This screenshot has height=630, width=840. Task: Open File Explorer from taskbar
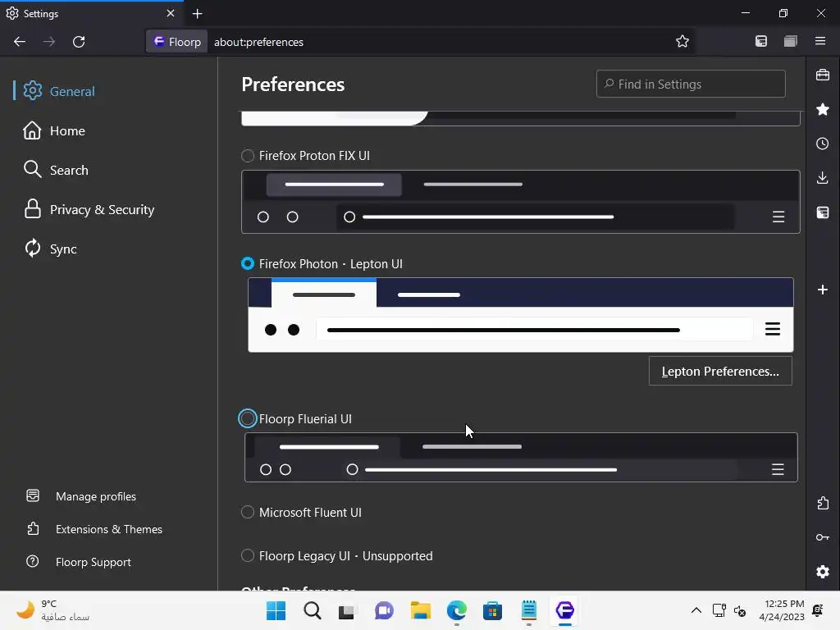(421, 610)
